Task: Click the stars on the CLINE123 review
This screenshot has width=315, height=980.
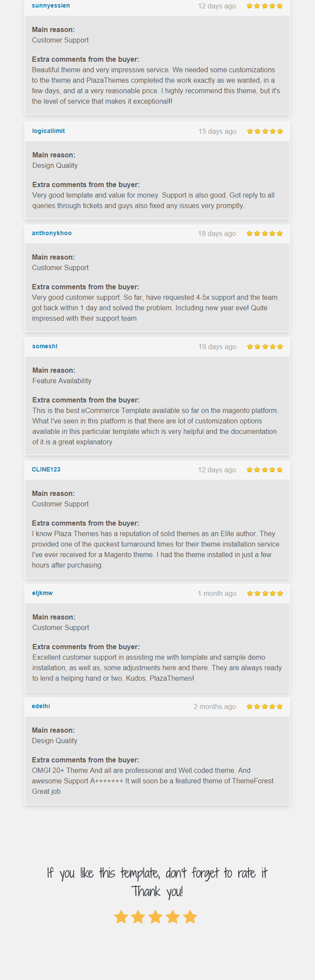Action: [x=265, y=470]
